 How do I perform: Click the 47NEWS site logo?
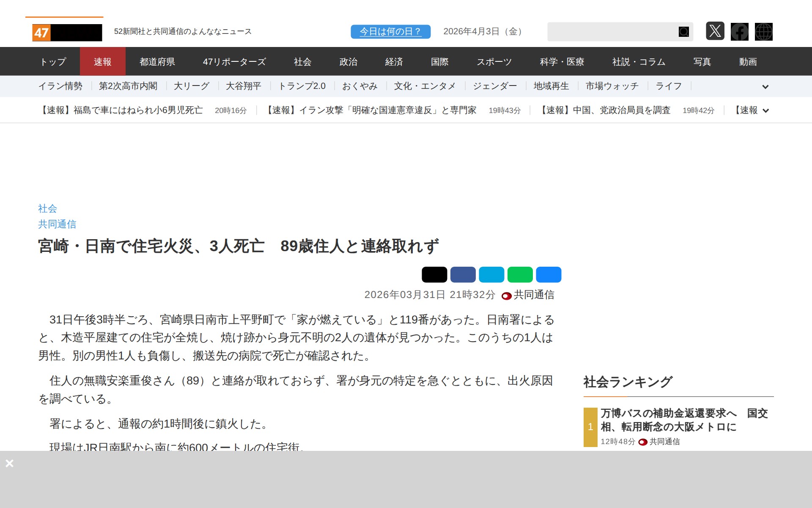[x=67, y=33]
